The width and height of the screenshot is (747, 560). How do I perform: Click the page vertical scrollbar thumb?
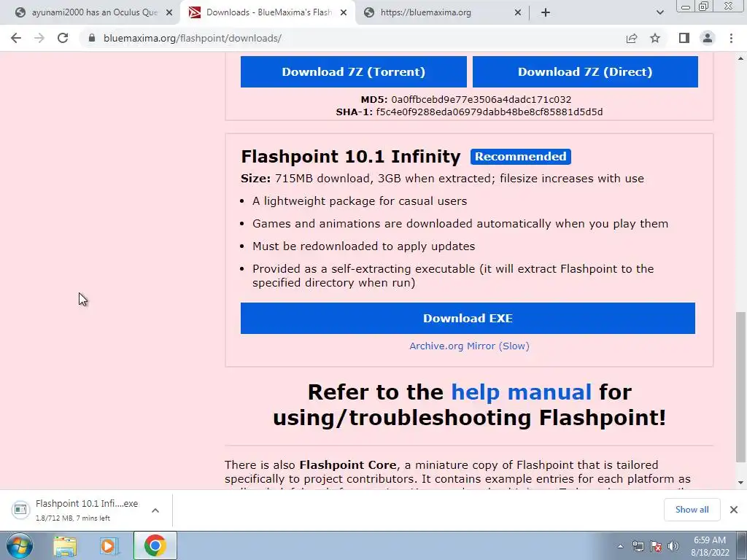point(740,386)
